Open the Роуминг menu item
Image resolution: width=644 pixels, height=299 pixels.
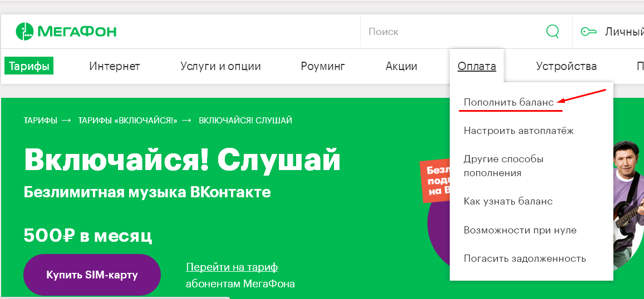[x=323, y=67]
